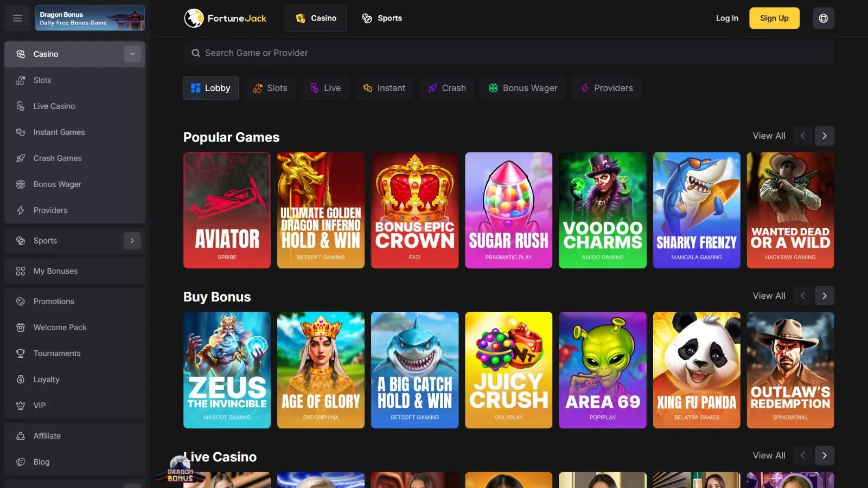Open the floating Dragon Bonus icon
Image resolution: width=868 pixels, height=488 pixels.
tap(180, 470)
